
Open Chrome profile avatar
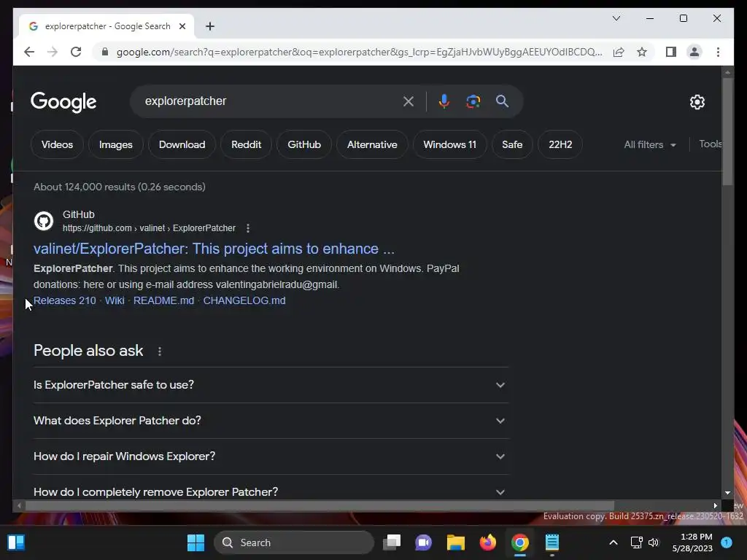coord(694,52)
